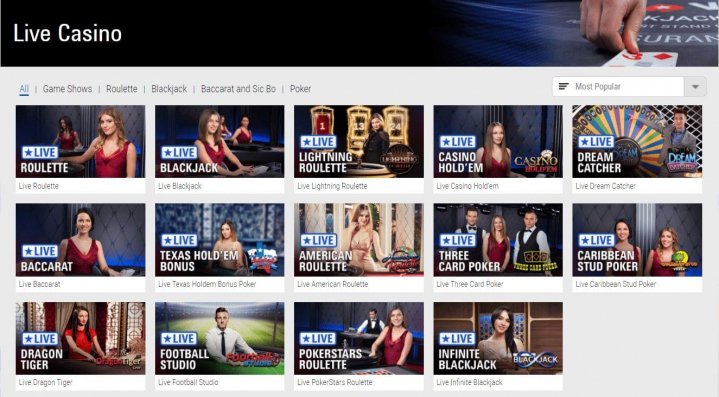Image resolution: width=719 pixels, height=397 pixels.
Task: Expand the Most Popular dropdown arrow
Action: click(695, 87)
